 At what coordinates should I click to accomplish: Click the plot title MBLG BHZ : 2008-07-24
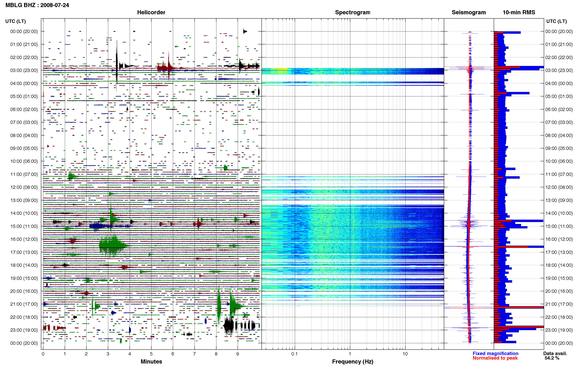37,5
